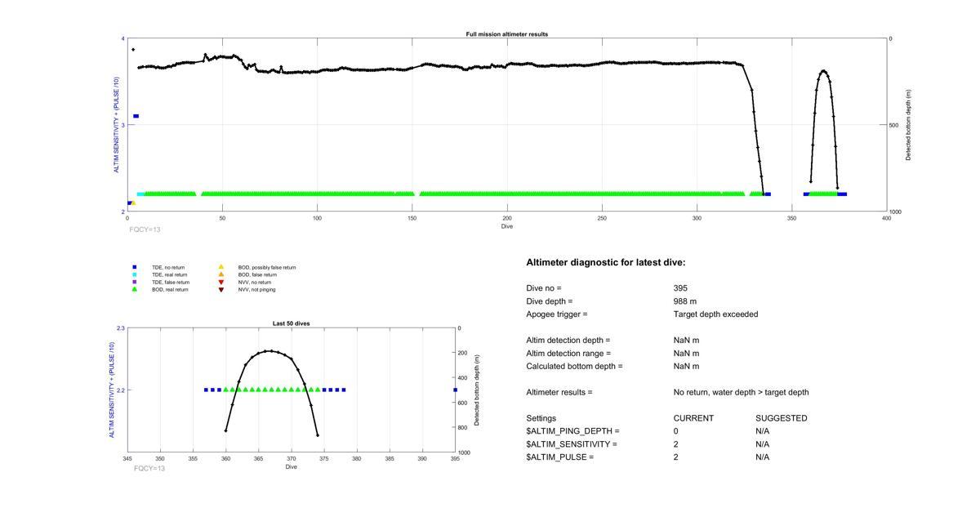Select the blue square at dive 395 in Last 50 dives

[x=455, y=390]
